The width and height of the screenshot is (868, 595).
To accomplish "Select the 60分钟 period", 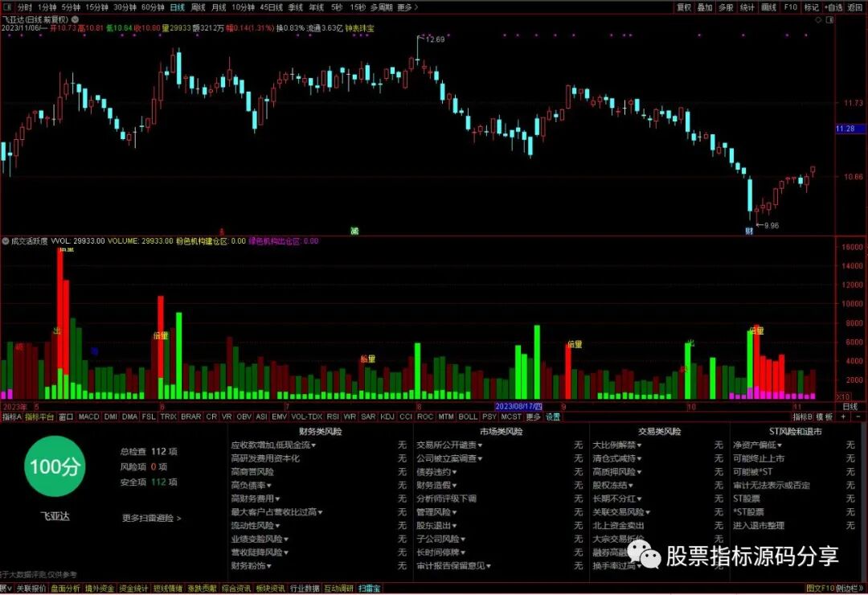I will click(152, 7).
